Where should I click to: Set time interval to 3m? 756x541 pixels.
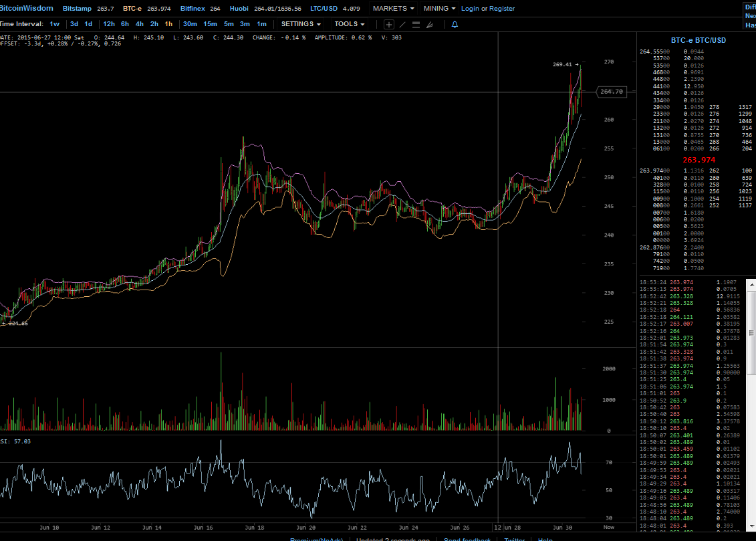[245, 23]
